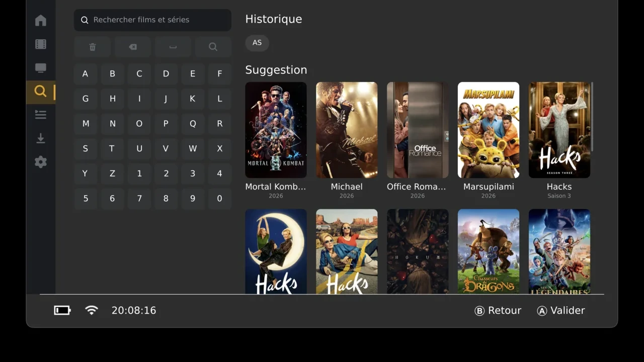Tap letter G key
Image resolution: width=644 pixels, height=362 pixels.
tap(86, 99)
